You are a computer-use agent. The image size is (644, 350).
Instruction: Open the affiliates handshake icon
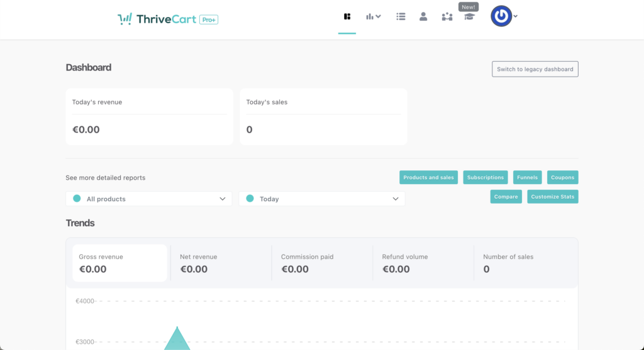coord(447,17)
